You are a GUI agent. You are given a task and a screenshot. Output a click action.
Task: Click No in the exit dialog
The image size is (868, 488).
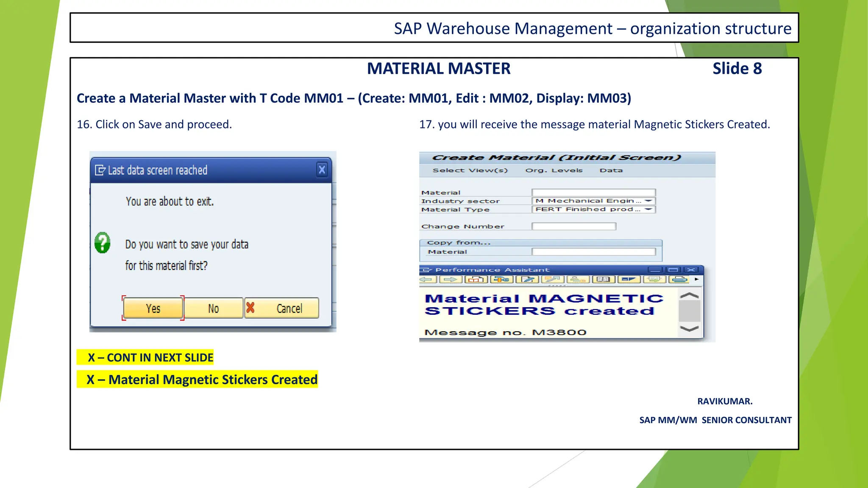coord(214,308)
